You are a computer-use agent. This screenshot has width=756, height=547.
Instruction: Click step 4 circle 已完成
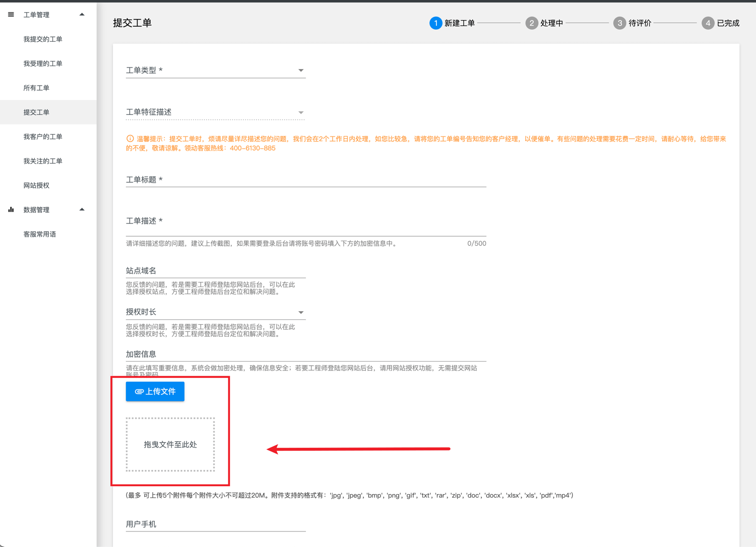[x=708, y=23]
